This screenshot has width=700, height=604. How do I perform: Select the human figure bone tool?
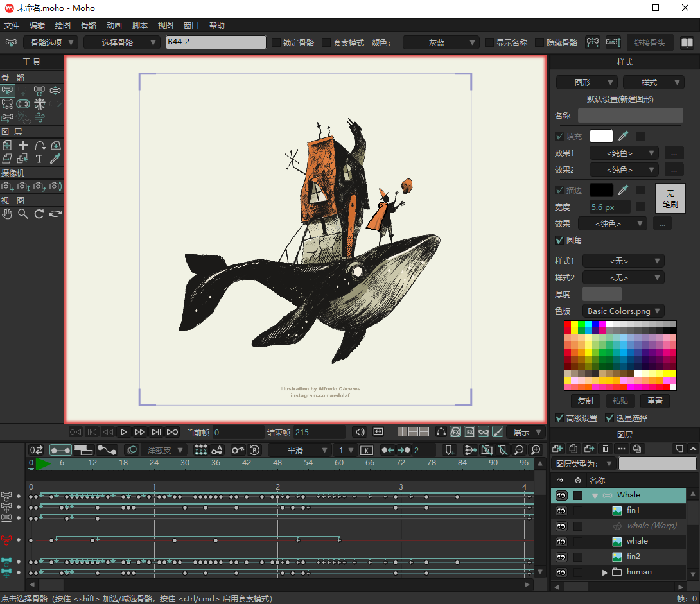click(39, 105)
